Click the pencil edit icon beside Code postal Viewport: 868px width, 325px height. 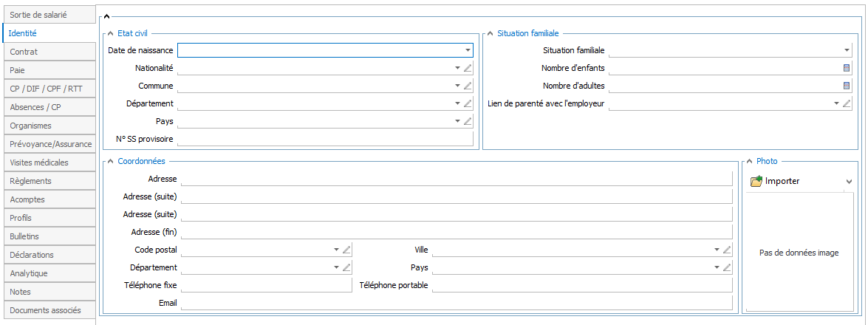click(347, 250)
